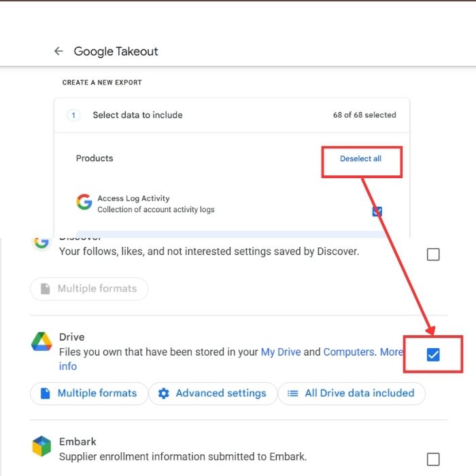Image resolution: width=476 pixels, height=476 pixels.
Task: Click the Embark cube icon
Action: [41, 446]
